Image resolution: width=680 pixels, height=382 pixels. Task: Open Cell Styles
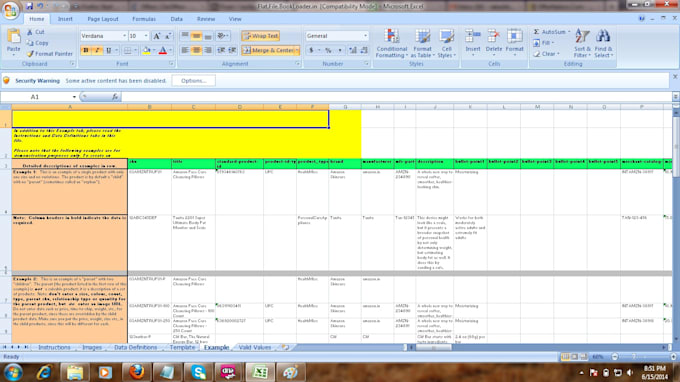tap(446, 43)
